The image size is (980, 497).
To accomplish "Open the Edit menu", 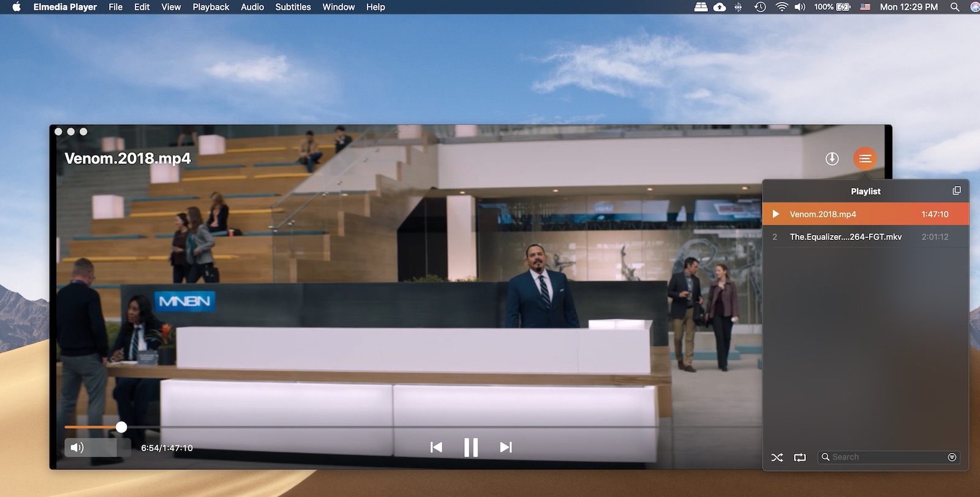I will [x=141, y=7].
